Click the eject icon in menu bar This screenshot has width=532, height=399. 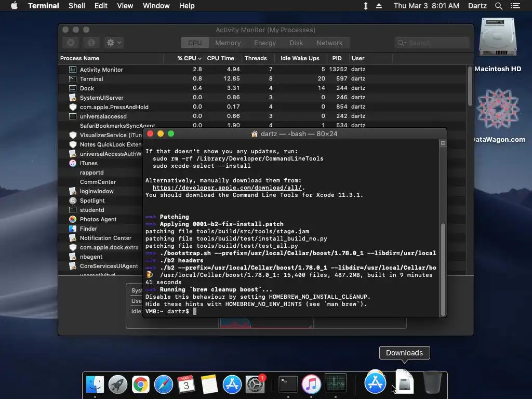coord(379,6)
